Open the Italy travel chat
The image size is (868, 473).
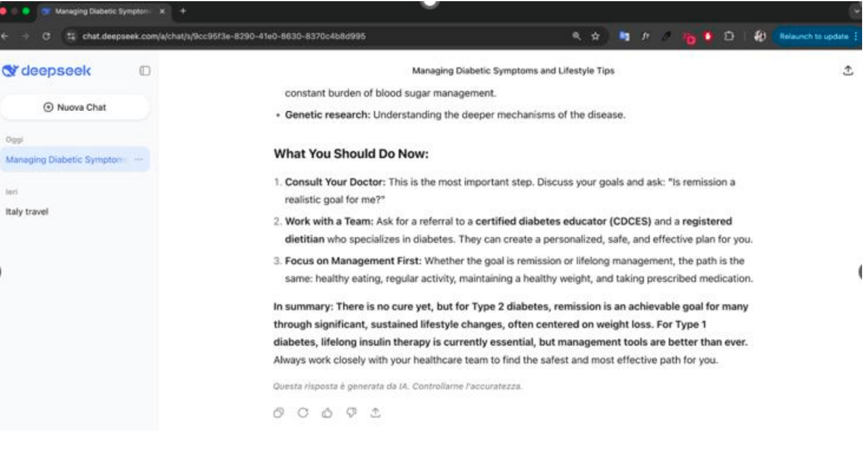click(x=27, y=212)
